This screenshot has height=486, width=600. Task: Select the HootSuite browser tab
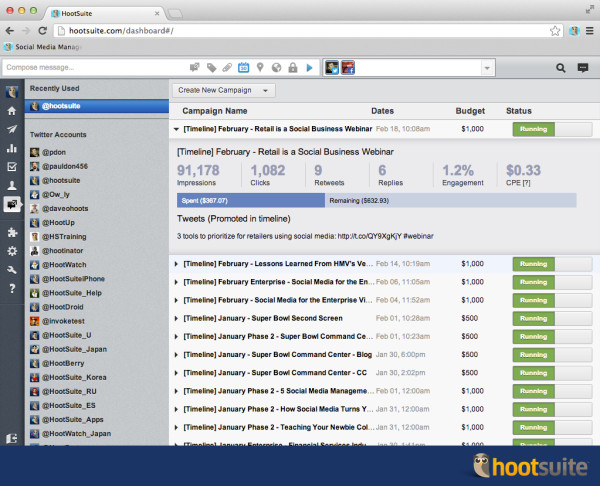[x=105, y=13]
